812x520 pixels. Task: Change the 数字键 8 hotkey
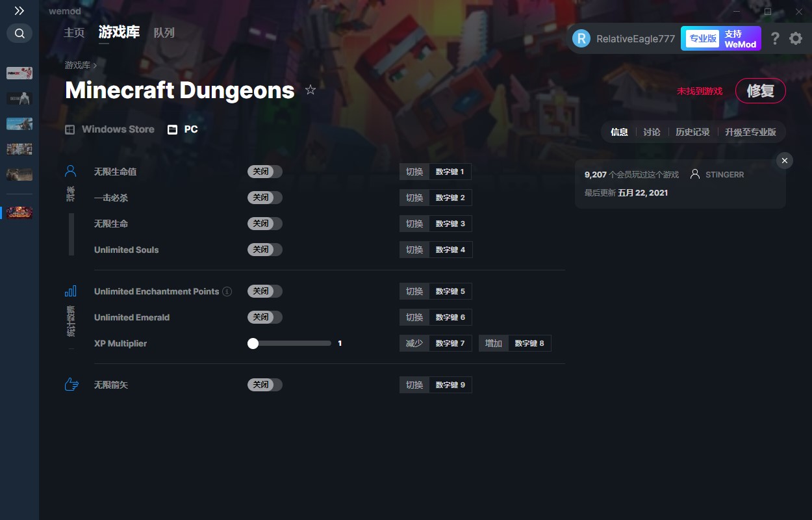529,343
